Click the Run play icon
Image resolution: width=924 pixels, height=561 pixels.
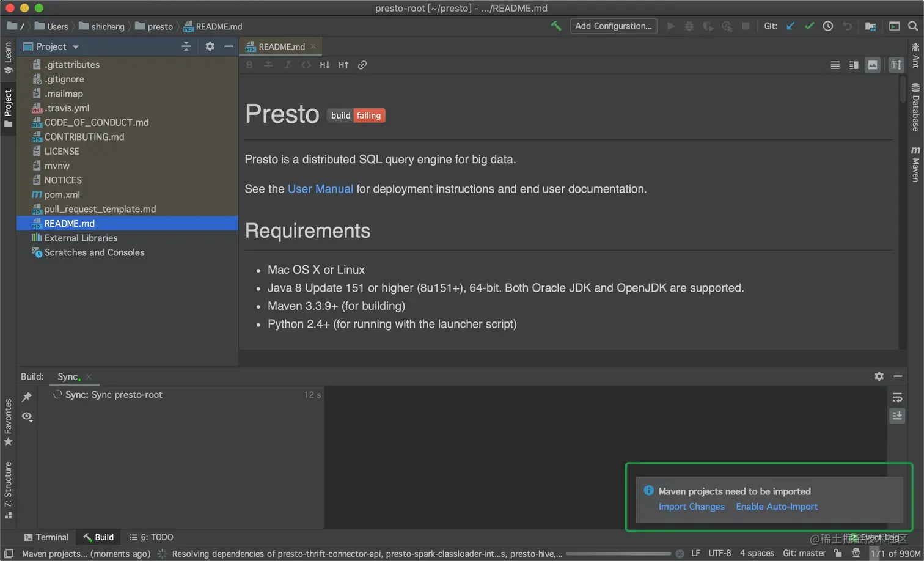pyautogui.click(x=671, y=26)
